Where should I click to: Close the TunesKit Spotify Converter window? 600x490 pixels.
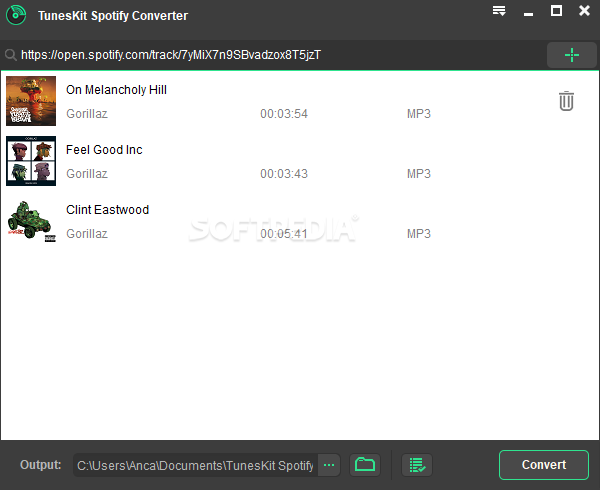(584, 11)
